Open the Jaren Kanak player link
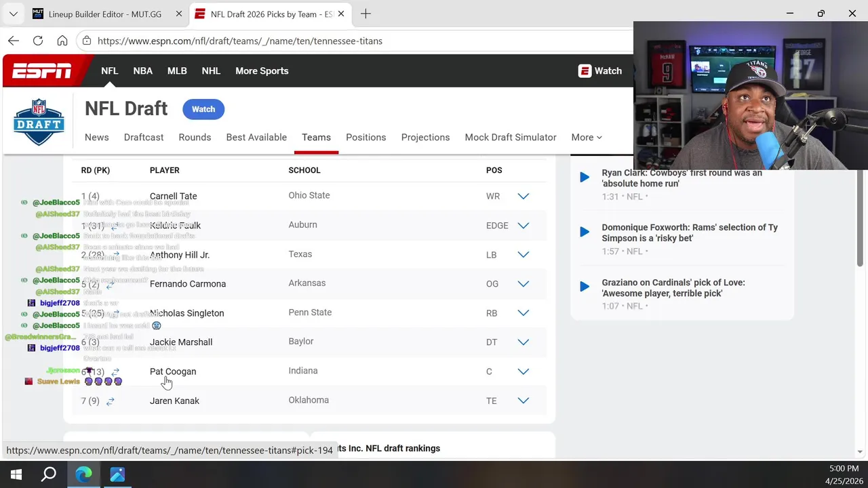868x488 pixels. (174, 401)
